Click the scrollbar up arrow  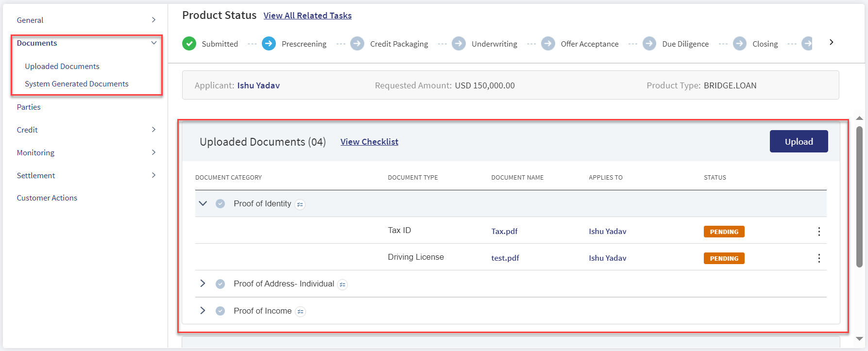(859, 118)
